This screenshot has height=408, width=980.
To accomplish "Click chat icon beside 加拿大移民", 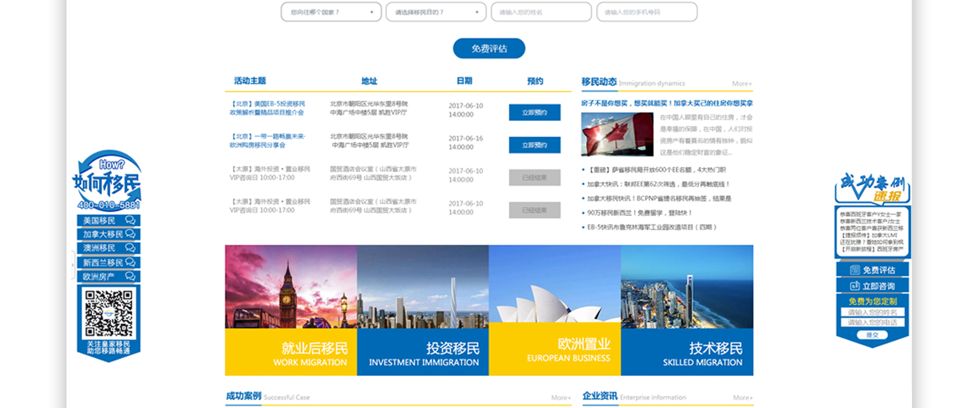I will pos(130,234).
